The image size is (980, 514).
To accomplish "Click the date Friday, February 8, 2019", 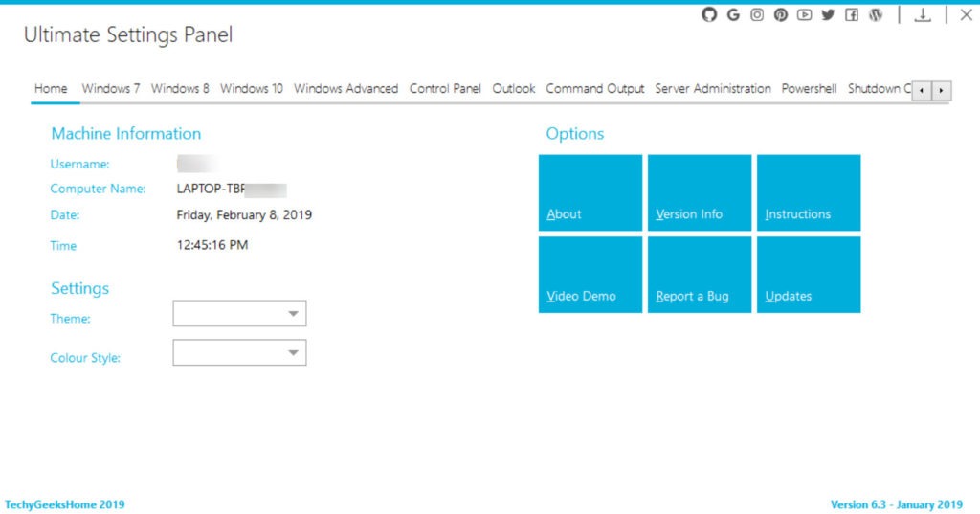I will (244, 215).
